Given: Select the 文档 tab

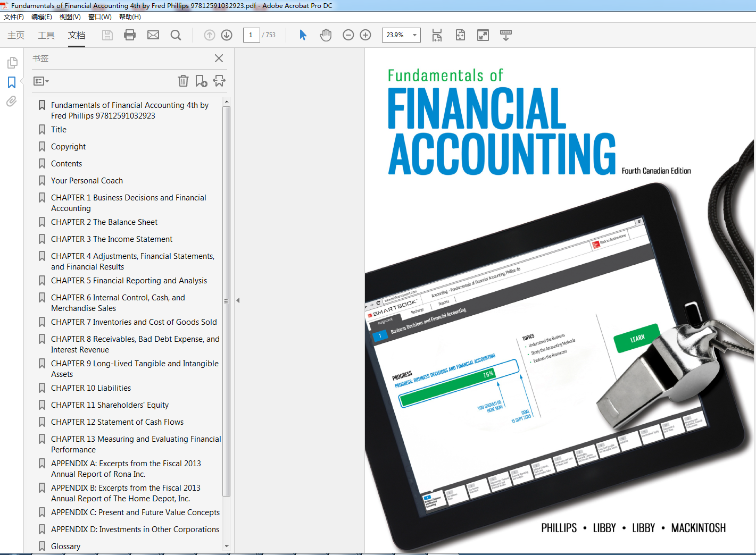Looking at the screenshot, I should coord(77,35).
